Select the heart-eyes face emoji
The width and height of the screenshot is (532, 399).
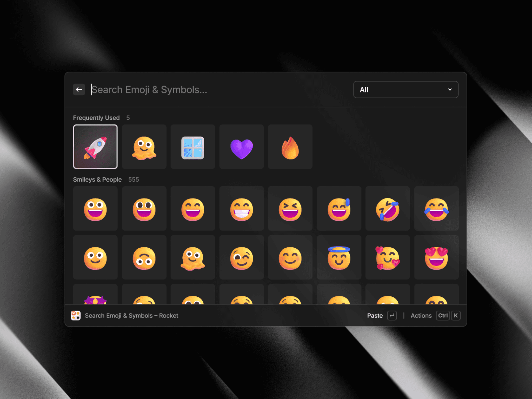[436, 257]
